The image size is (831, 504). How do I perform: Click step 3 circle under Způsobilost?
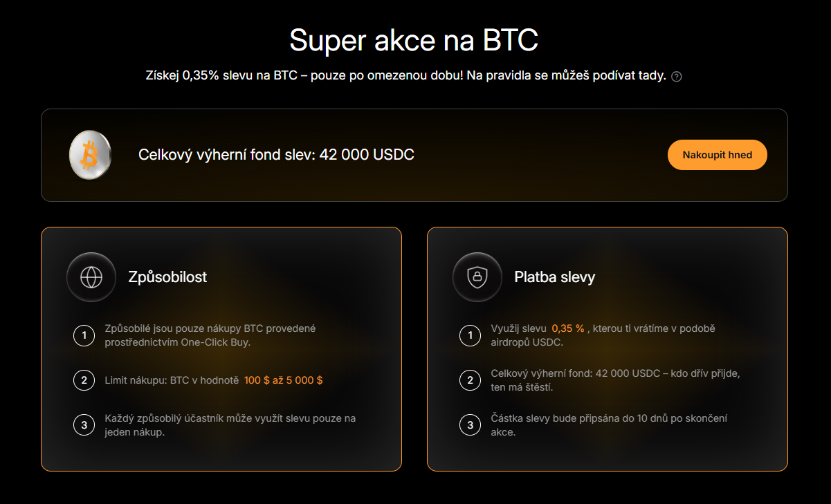click(x=84, y=425)
